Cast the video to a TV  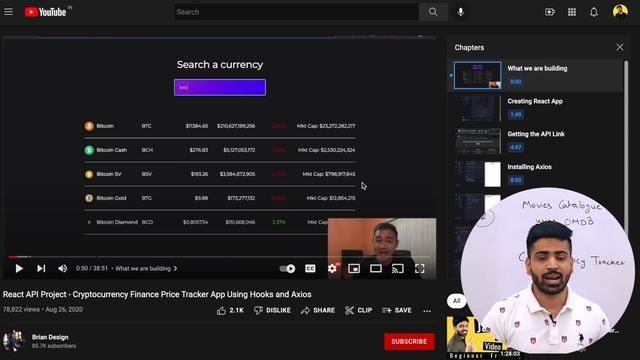tap(398, 268)
